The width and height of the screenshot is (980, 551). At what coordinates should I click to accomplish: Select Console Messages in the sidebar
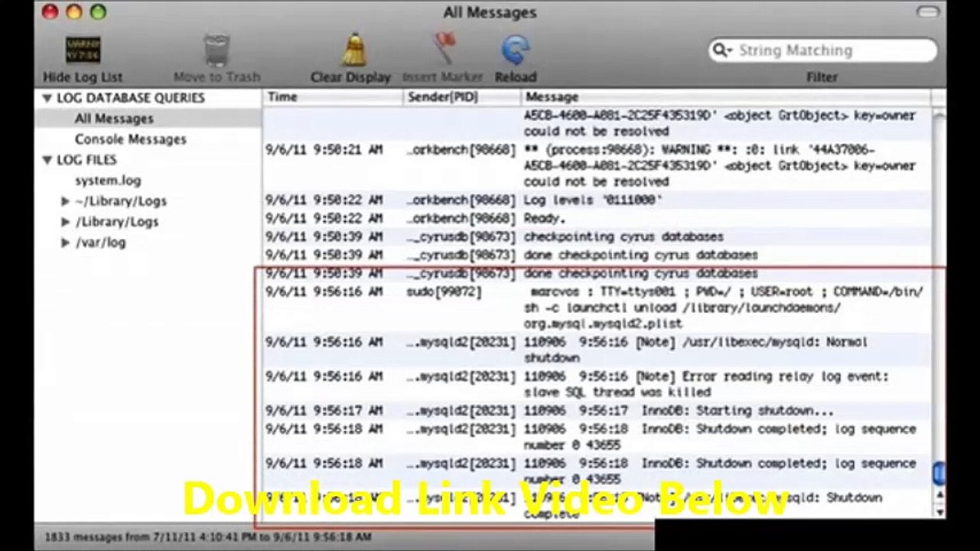[130, 139]
